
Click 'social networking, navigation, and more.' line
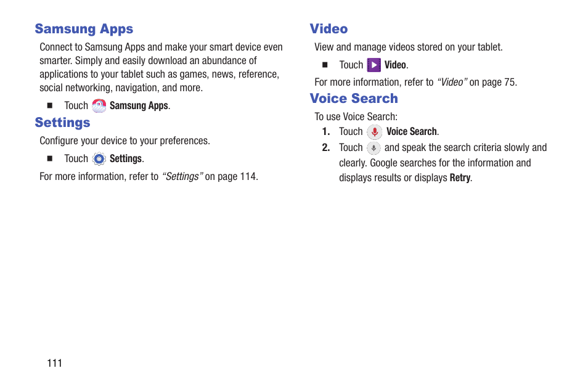coord(121,88)
